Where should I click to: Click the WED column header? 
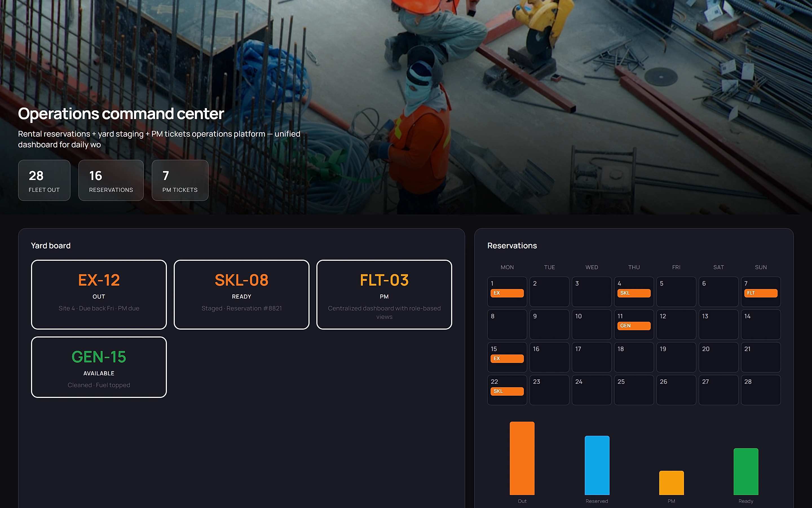tap(592, 267)
